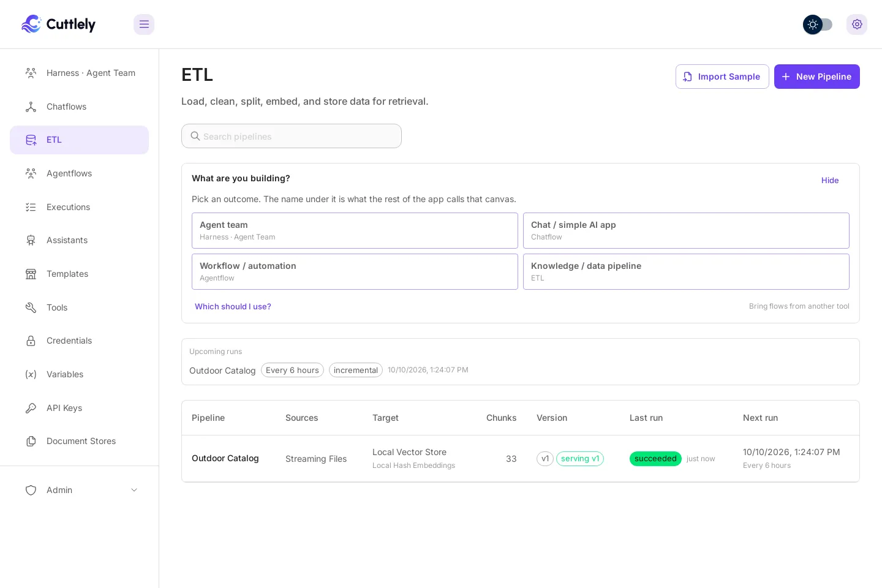Click the Credentials lock icon

tap(31, 341)
